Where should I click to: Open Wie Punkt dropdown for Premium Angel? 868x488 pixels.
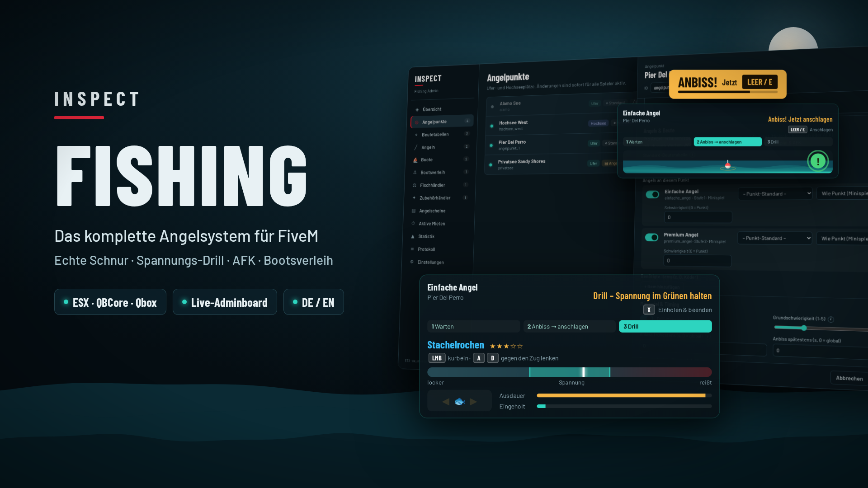tap(842, 239)
